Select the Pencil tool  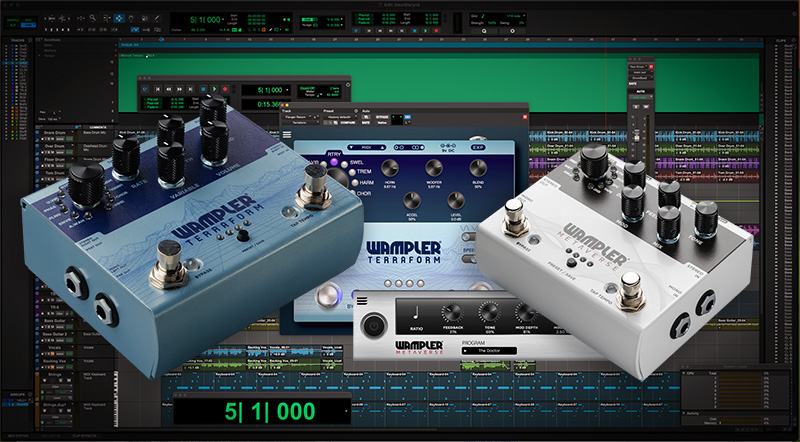[x=157, y=18]
